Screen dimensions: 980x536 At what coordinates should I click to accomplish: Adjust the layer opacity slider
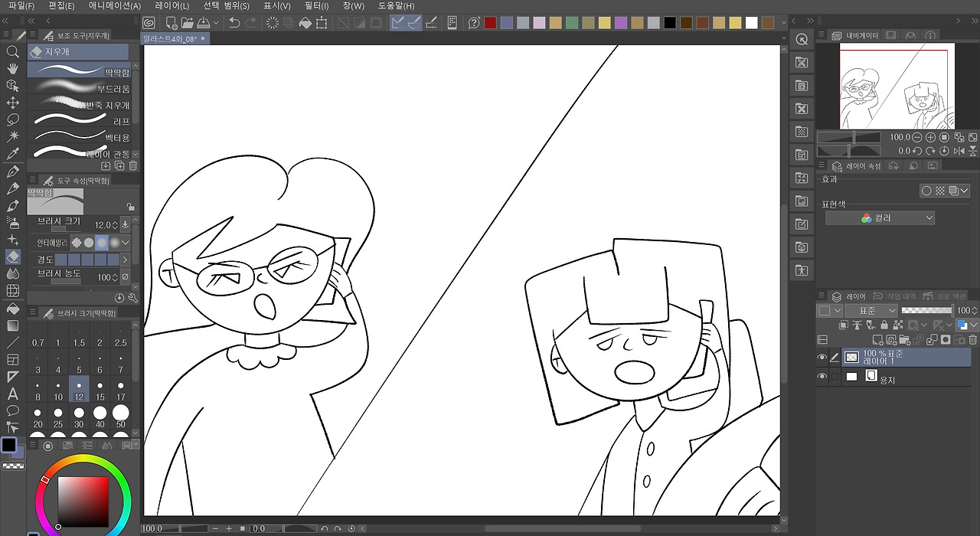926,310
